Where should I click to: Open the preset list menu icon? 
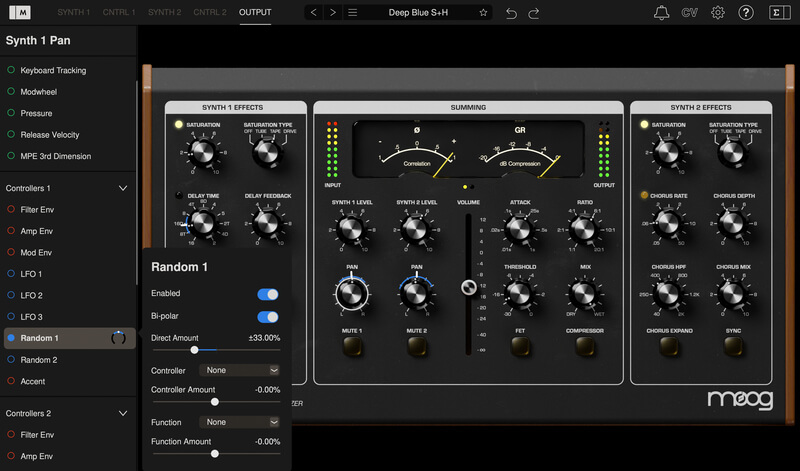353,12
